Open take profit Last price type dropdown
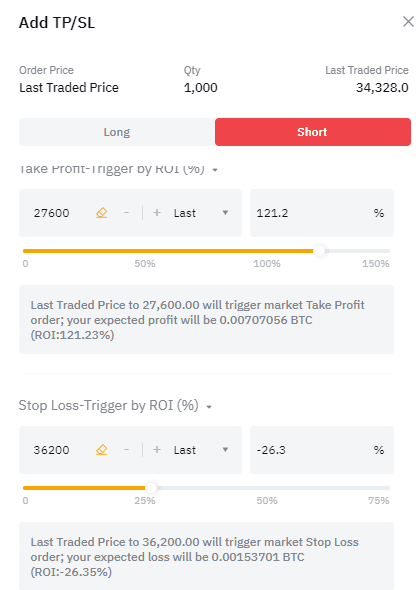Screen dimensions: 416x590 (201, 213)
